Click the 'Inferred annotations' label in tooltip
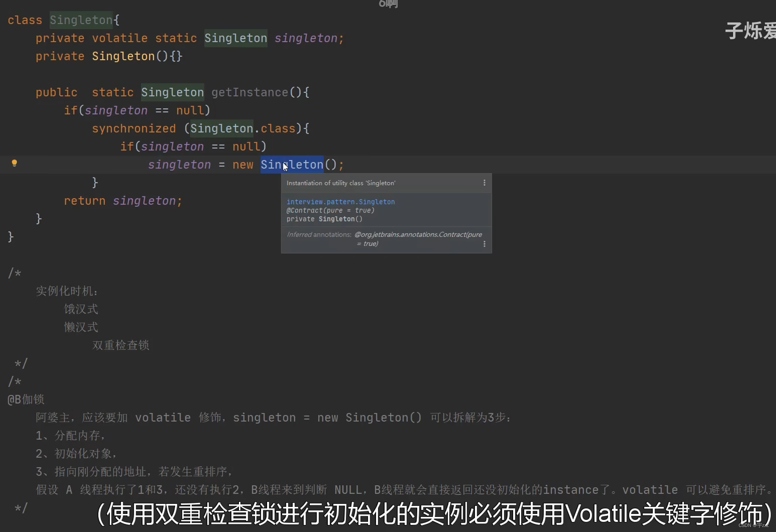 (319, 235)
